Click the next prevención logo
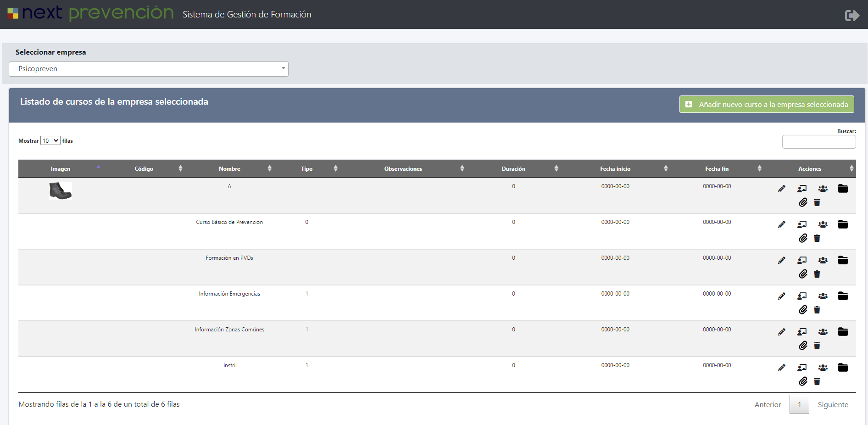The image size is (868, 425). tap(90, 13)
